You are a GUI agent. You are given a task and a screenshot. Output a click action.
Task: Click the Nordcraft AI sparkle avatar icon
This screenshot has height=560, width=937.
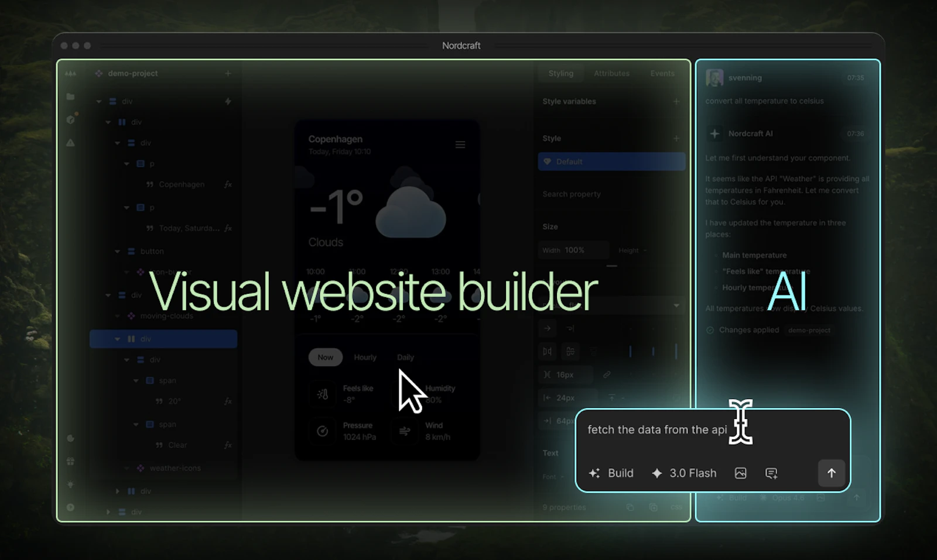pos(714,133)
